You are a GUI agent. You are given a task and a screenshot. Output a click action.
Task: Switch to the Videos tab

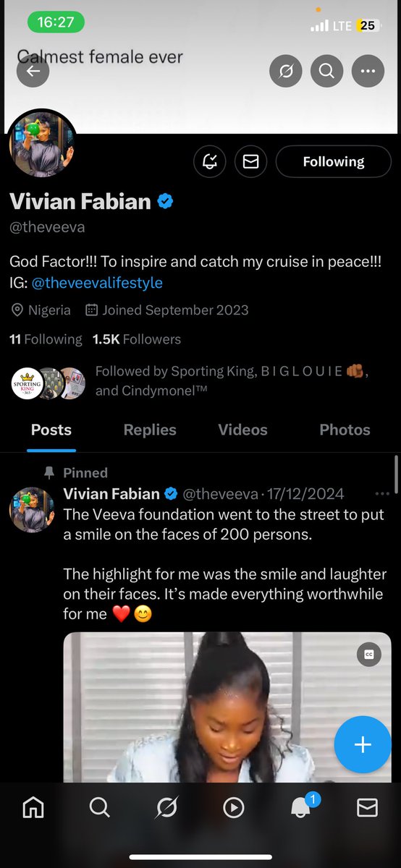[x=242, y=430]
